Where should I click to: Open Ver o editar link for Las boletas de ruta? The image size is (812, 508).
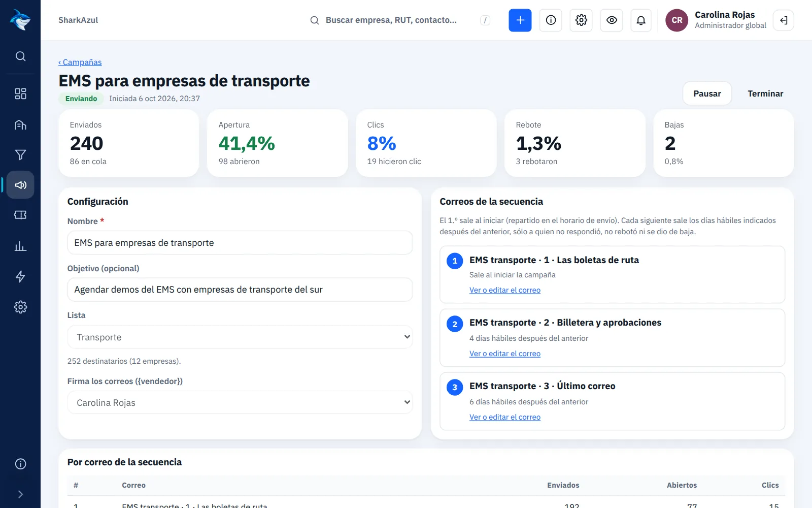coord(505,290)
